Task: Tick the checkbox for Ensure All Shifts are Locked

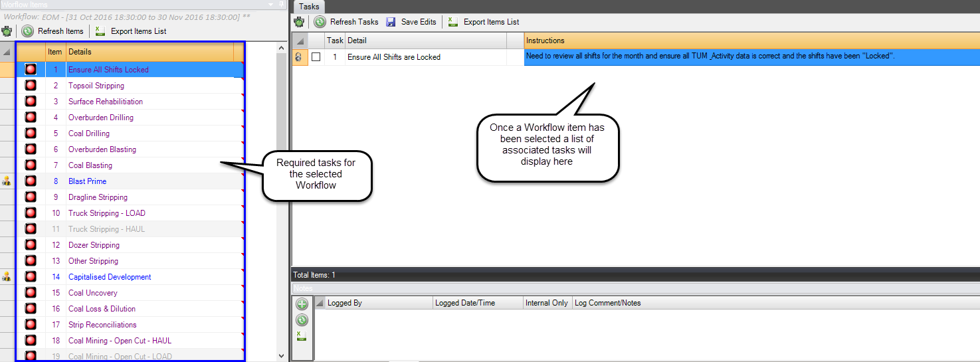Action: tap(316, 57)
